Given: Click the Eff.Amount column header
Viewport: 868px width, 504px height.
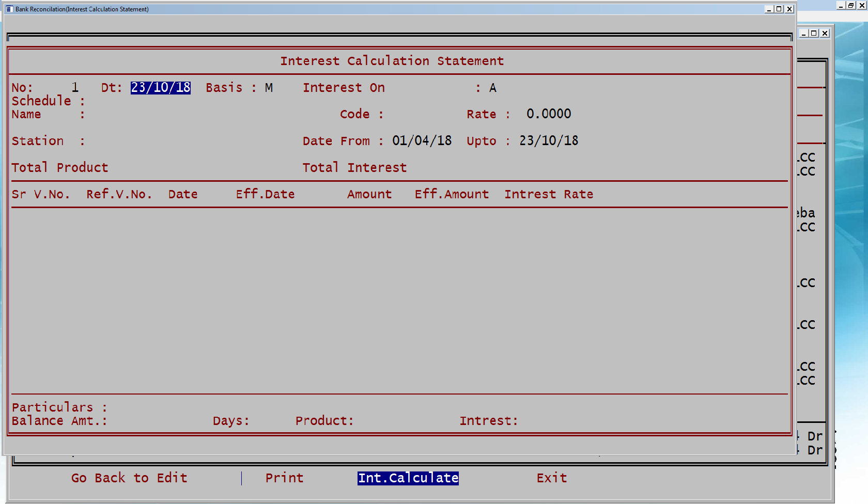Looking at the screenshot, I should click(x=452, y=195).
